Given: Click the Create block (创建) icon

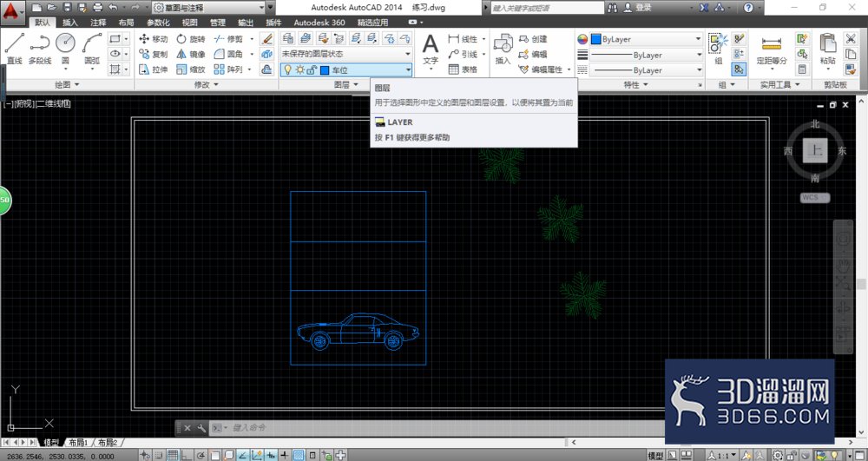Looking at the screenshot, I should [x=533, y=39].
